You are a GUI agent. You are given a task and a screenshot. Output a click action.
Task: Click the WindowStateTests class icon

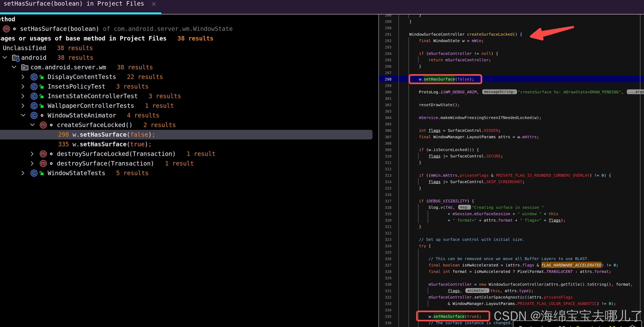coord(34,173)
